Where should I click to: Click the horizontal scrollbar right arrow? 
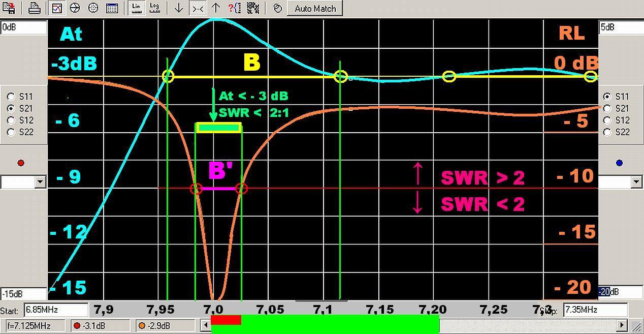coord(622,324)
